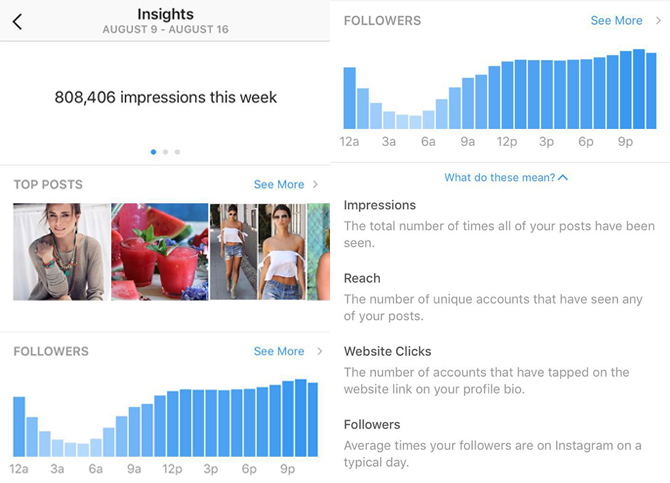The width and height of the screenshot is (670, 483).
Task: Open See More in left Followers section
Action: pyautogui.click(x=279, y=351)
